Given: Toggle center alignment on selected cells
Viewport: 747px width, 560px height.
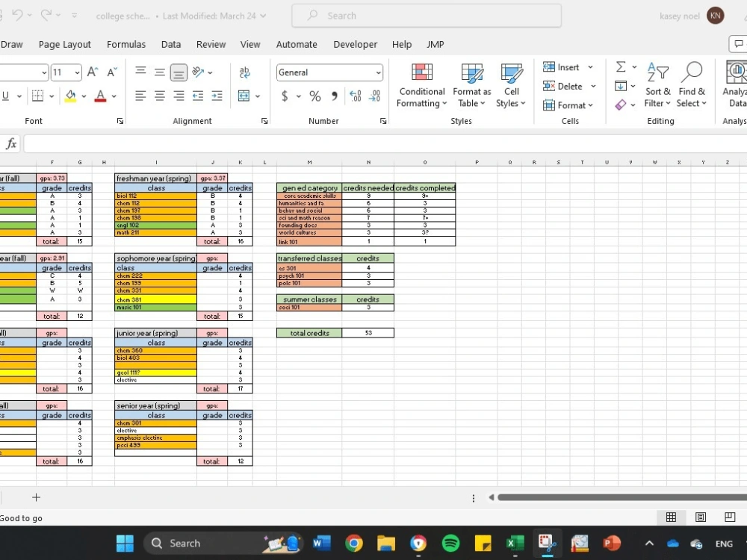Looking at the screenshot, I should (x=159, y=96).
